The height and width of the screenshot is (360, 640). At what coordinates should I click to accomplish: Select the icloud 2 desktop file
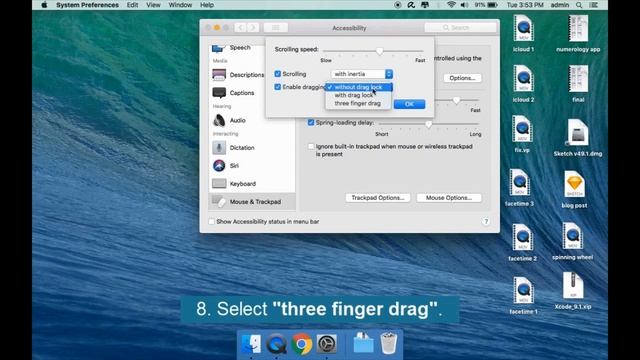(x=524, y=83)
